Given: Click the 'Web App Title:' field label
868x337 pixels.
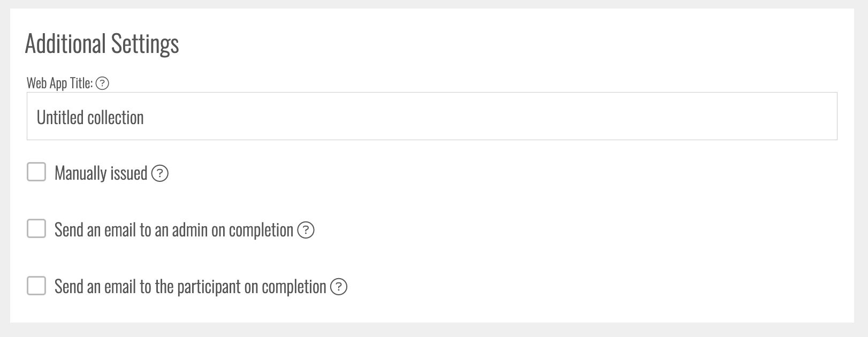Looking at the screenshot, I should [59, 83].
